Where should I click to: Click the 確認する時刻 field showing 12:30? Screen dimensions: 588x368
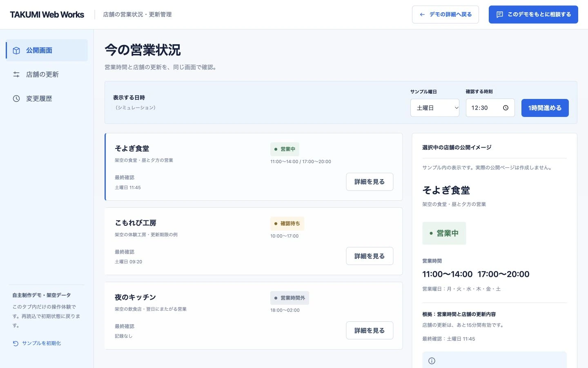[490, 108]
